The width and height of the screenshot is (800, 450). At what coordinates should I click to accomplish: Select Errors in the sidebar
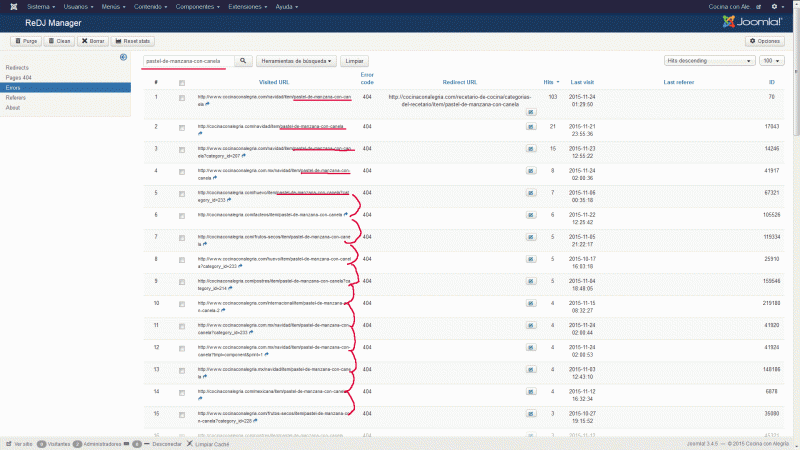point(65,88)
